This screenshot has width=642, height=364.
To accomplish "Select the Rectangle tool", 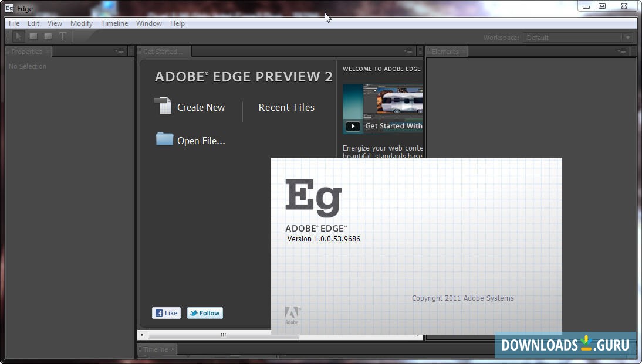I will (x=33, y=36).
